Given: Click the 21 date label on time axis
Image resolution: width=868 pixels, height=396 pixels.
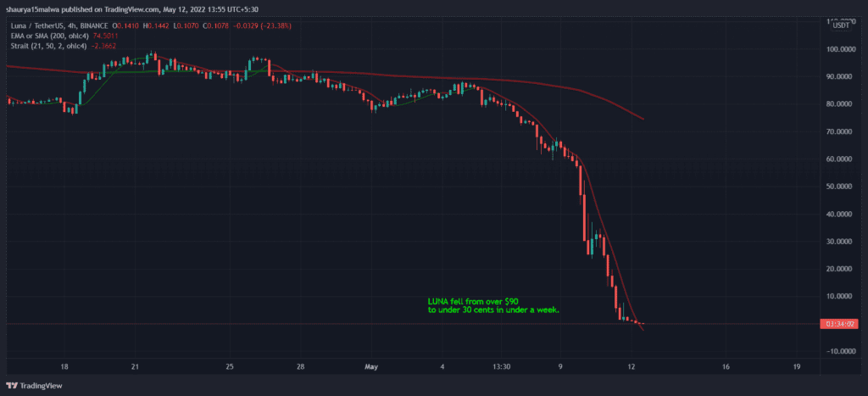Looking at the screenshot, I should click(x=135, y=367).
